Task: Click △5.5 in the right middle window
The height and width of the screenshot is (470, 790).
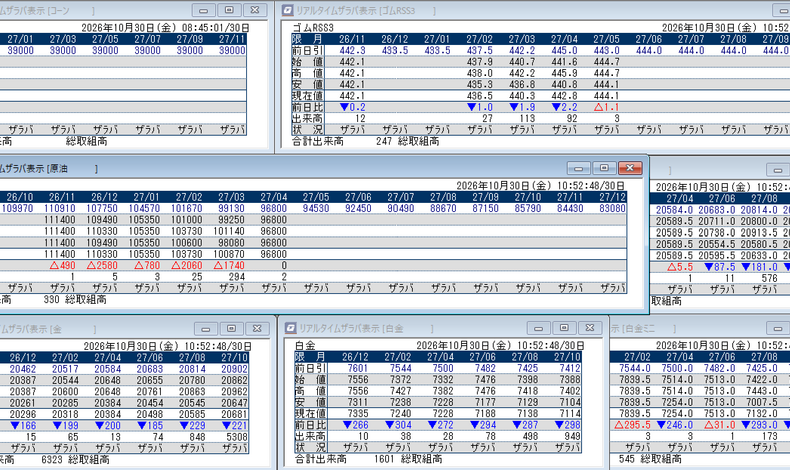Action: coord(680,267)
